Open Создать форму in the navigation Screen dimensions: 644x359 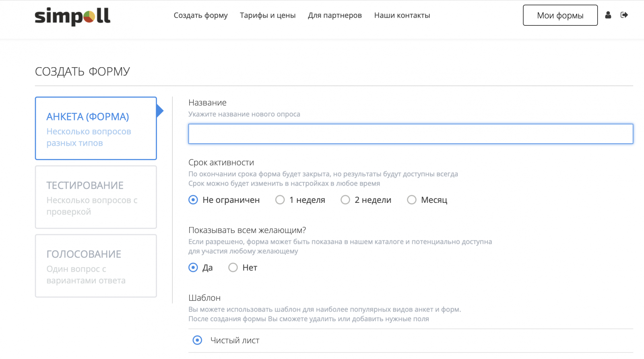[200, 15]
